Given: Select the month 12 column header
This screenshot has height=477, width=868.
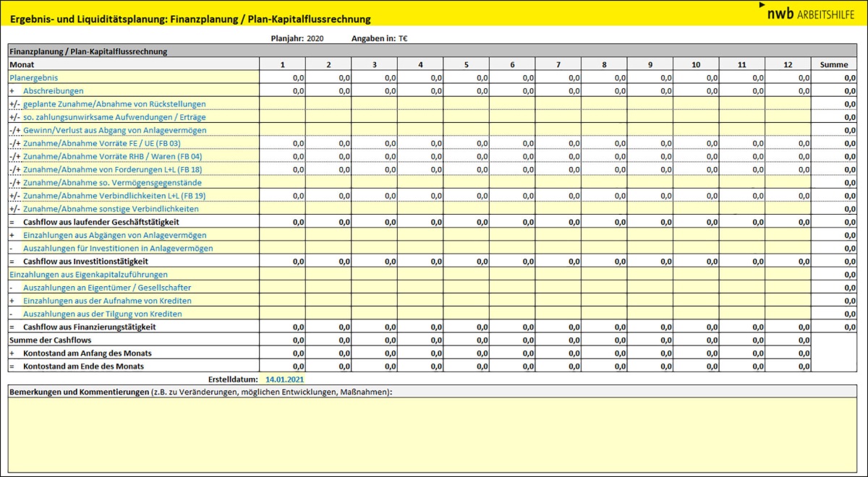Looking at the screenshot, I should 788,64.
